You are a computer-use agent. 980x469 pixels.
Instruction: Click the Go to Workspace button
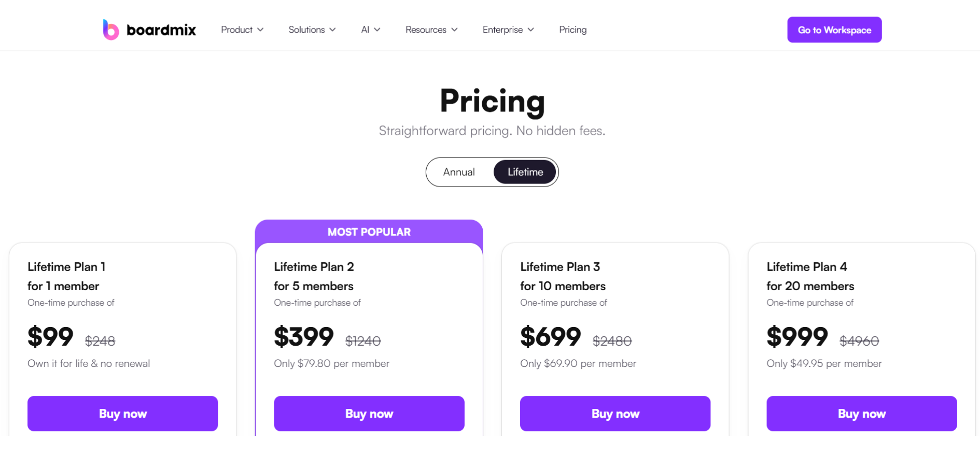[834, 30]
